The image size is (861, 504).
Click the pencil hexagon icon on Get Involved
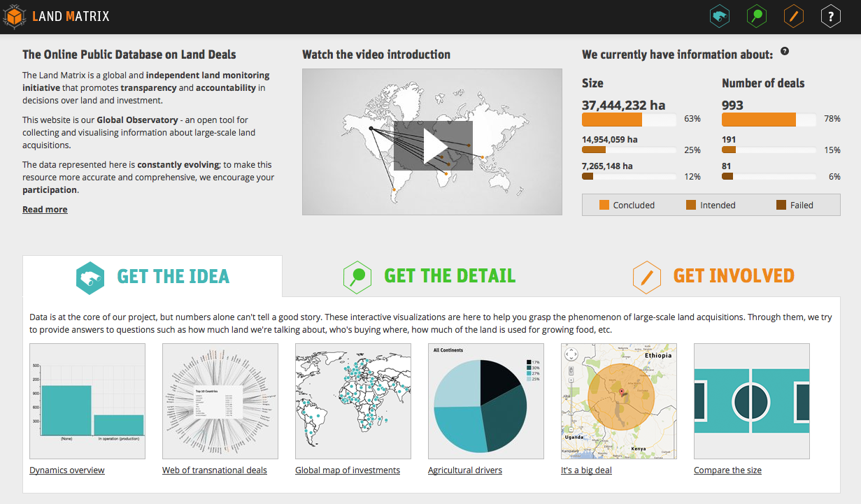click(x=647, y=278)
